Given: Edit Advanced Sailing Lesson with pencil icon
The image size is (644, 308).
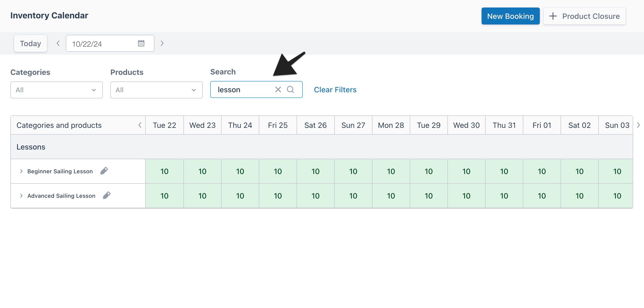Looking at the screenshot, I should (107, 195).
